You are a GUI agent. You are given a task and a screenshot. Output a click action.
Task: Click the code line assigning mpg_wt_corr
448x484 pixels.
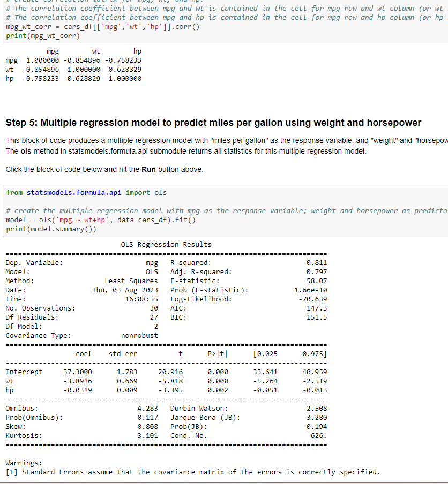(x=102, y=27)
